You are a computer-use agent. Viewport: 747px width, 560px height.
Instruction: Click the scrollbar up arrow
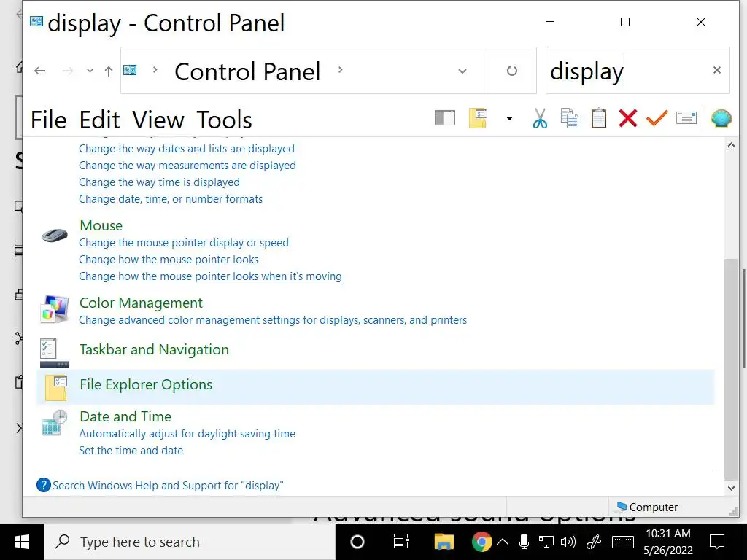pyautogui.click(x=731, y=145)
